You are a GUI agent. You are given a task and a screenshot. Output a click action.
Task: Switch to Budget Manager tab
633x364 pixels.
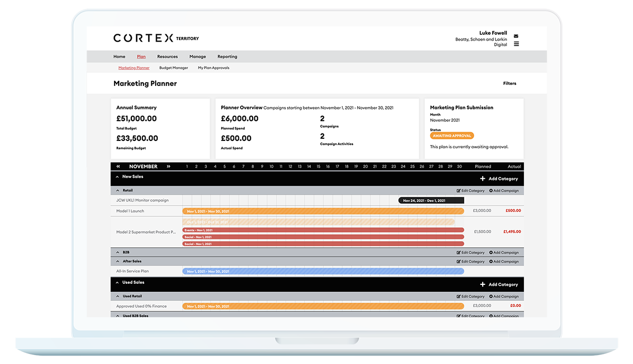coord(174,68)
